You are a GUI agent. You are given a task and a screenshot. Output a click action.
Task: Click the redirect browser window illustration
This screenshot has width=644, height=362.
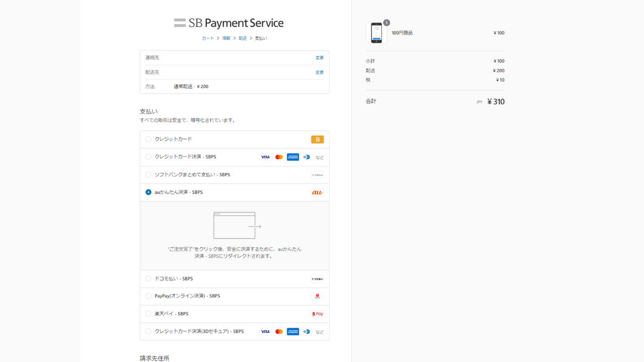(237, 225)
